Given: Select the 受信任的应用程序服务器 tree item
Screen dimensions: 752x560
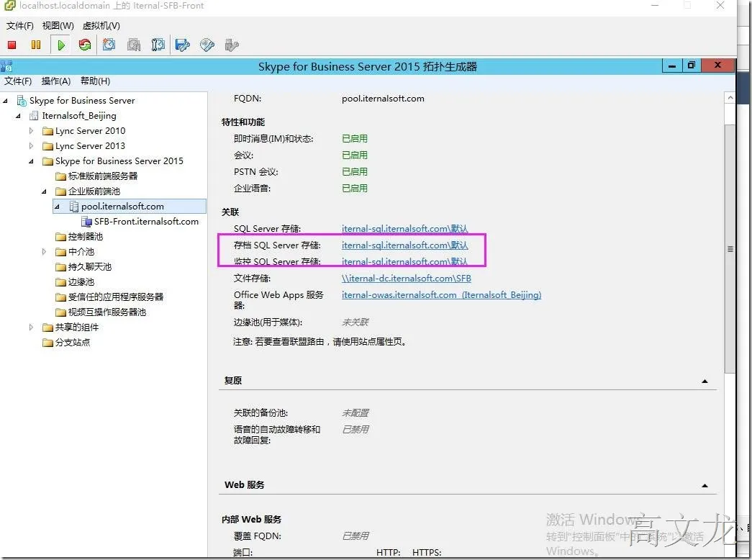Looking at the screenshot, I should click(x=116, y=297).
